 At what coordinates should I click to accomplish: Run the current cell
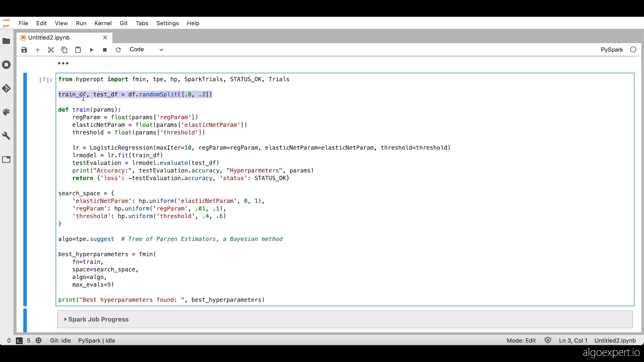pyautogui.click(x=92, y=50)
